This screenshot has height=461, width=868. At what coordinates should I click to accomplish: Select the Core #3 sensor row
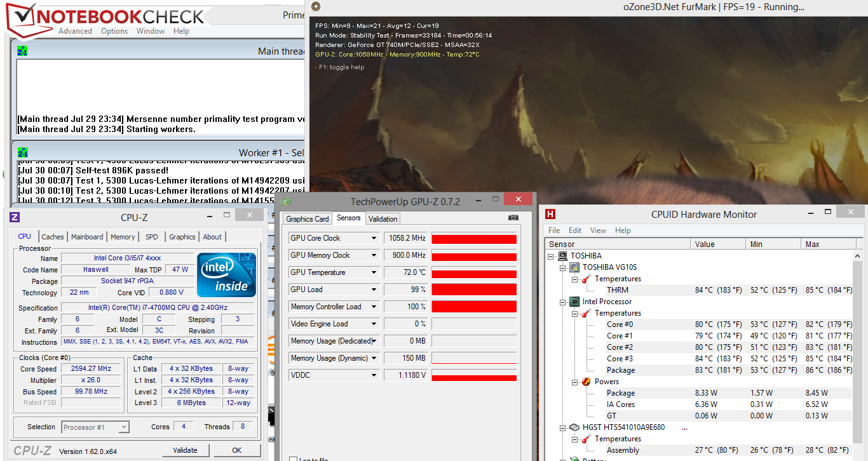pyautogui.click(x=699, y=359)
